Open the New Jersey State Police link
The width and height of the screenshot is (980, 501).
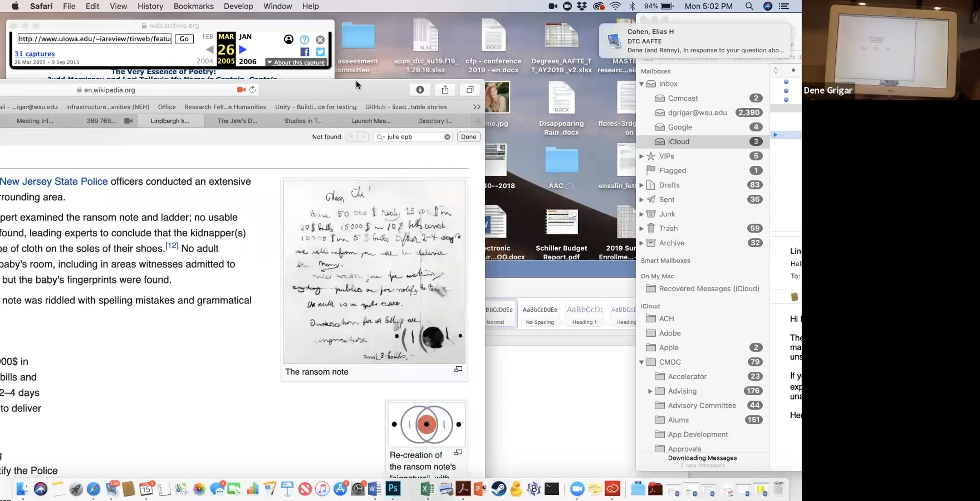(54, 181)
